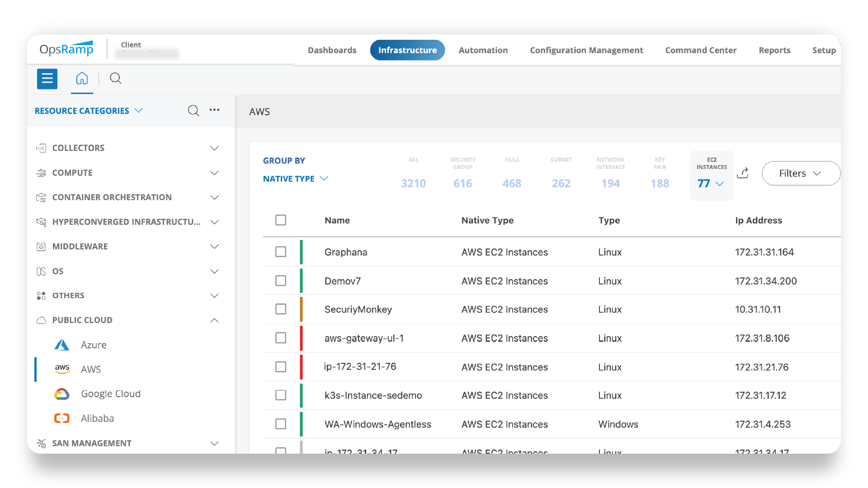Click the Public Cloud cloud icon
Image resolution: width=868 pixels, height=488 pixels.
[x=41, y=320]
